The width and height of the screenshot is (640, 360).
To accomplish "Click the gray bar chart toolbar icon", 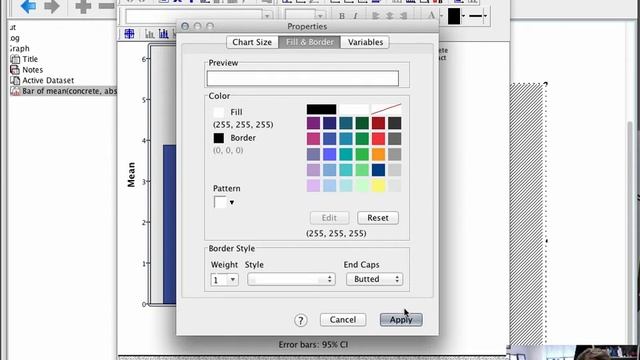I will [150, 34].
